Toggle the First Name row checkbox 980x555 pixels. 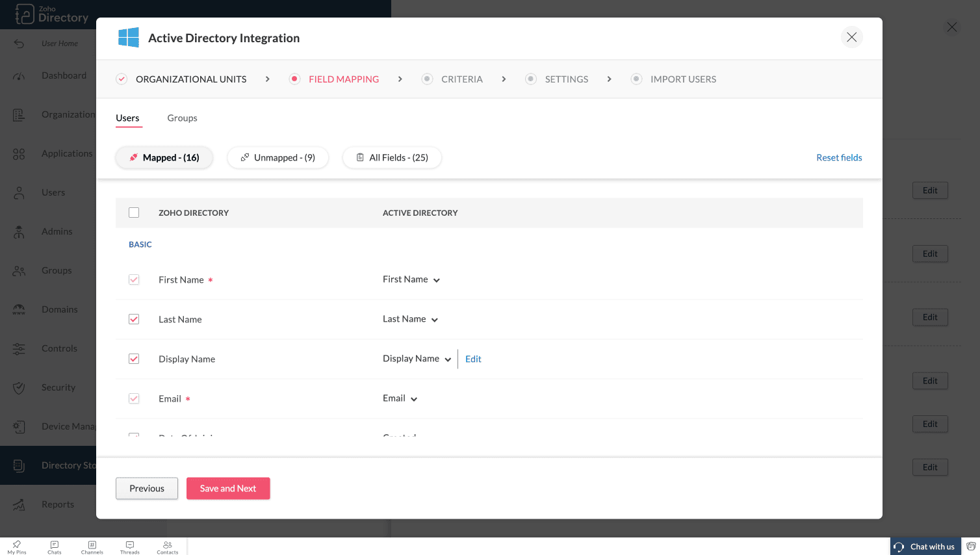point(134,279)
